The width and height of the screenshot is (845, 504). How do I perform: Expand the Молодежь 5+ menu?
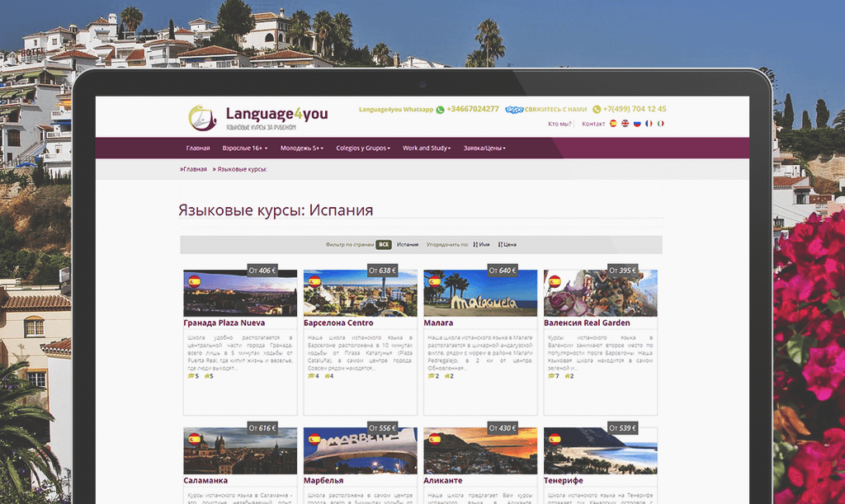302,148
